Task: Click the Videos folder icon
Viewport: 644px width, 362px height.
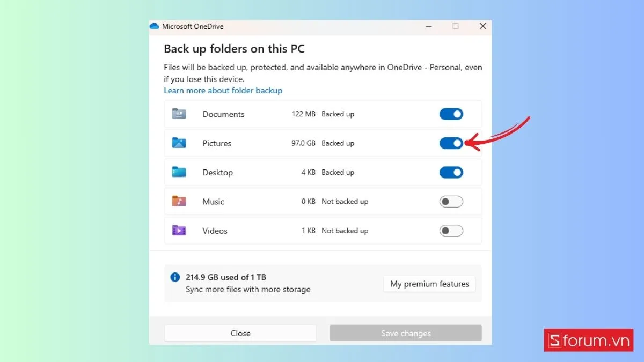Action: [179, 231]
